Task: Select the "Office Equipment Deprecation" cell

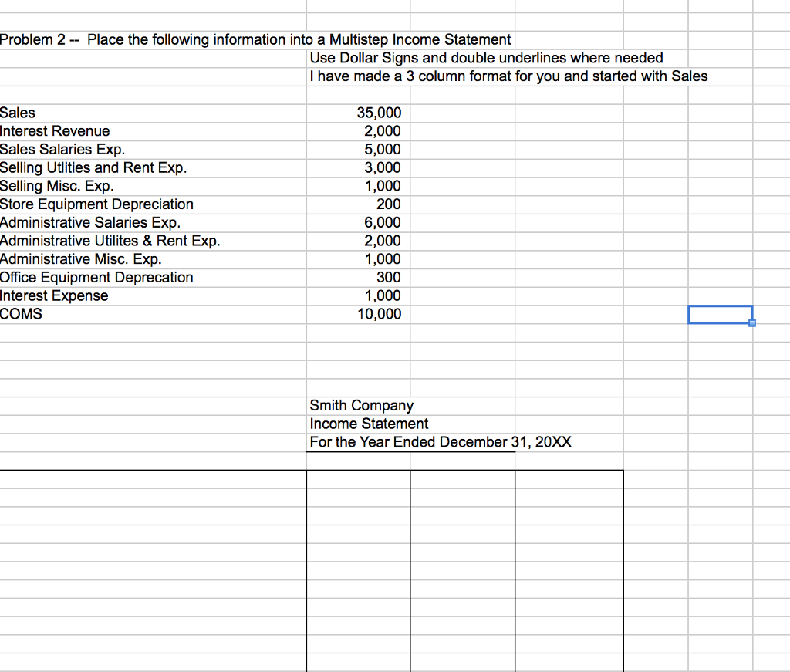Action: tap(96, 277)
